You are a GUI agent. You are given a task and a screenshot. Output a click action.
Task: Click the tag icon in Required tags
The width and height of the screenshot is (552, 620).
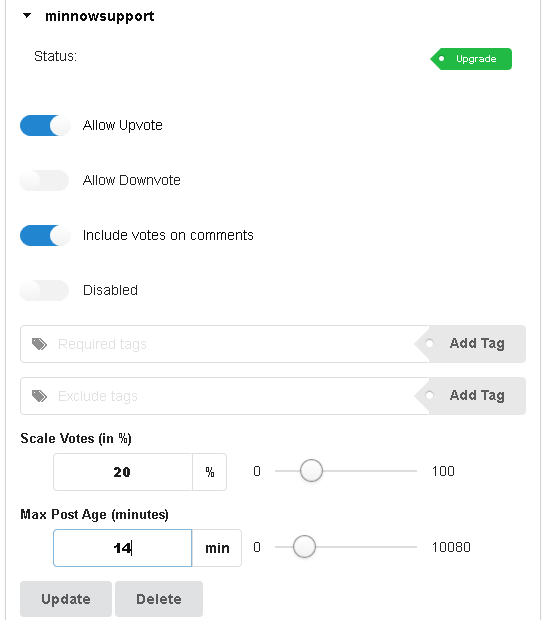click(x=39, y=344)
